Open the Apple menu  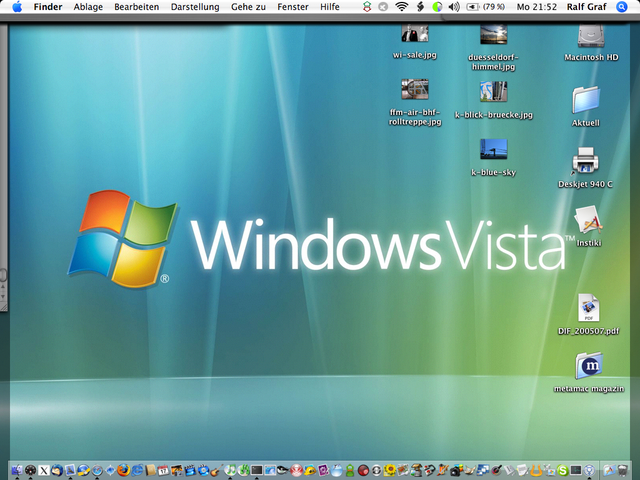click(17, 7)
